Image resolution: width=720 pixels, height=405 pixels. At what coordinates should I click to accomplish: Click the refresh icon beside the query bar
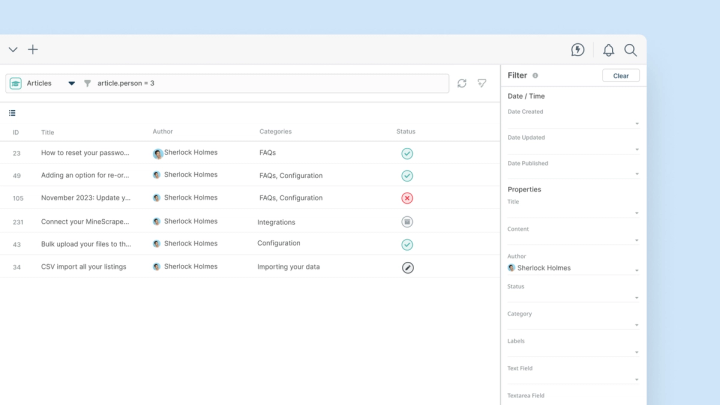click(462, 83)
